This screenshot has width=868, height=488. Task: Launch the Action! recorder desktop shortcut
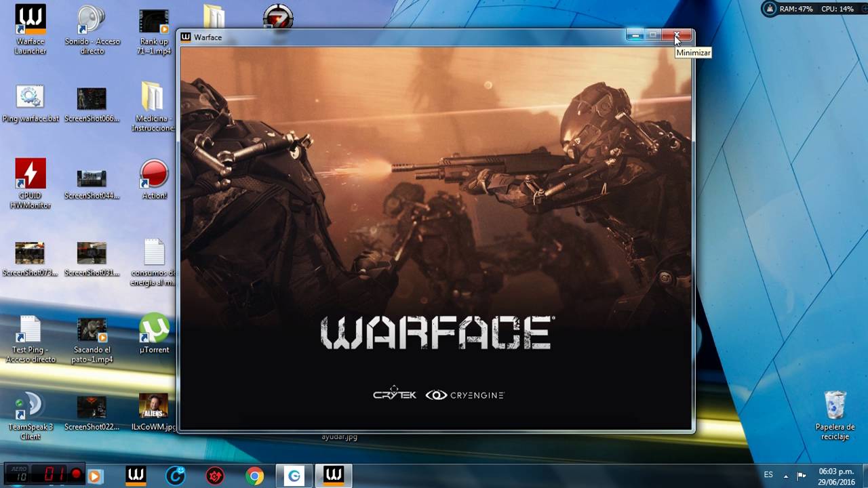154,180
